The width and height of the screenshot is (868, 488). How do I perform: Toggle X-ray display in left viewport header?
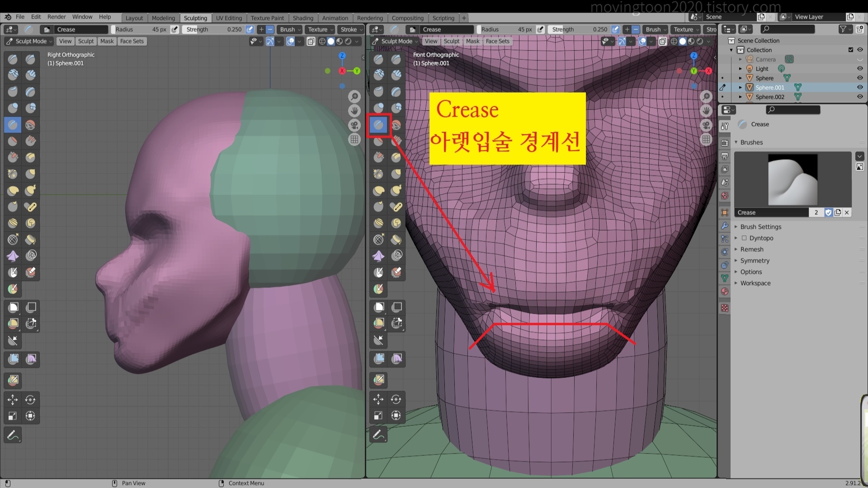(311, 41)
